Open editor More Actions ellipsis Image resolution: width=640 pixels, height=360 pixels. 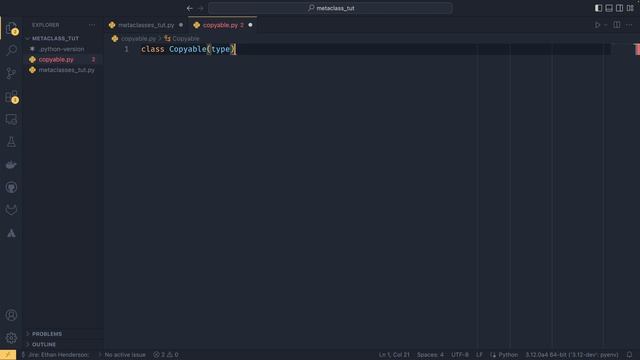(629, 25)
